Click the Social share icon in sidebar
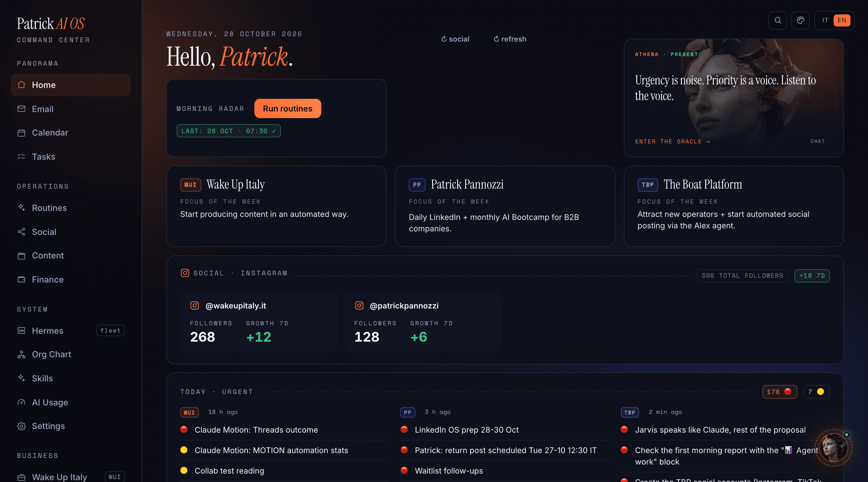This screenshot has width=868, height=482. [22, 232]
